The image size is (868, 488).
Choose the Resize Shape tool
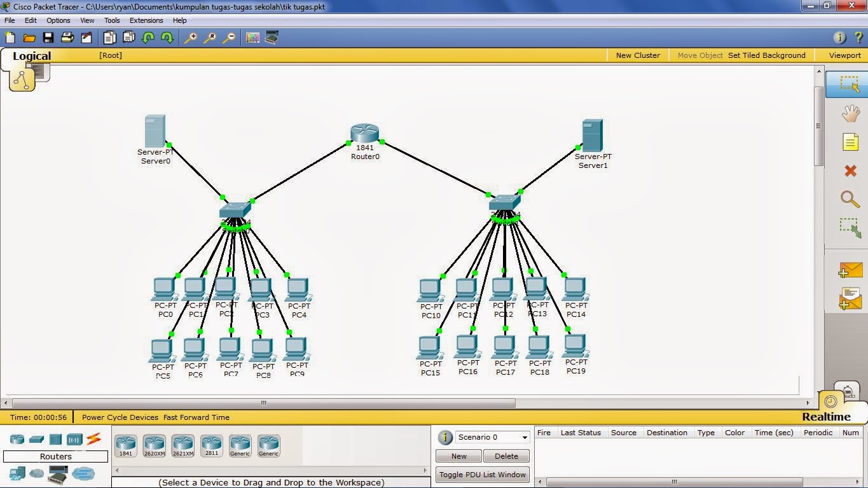[x=850, y=228]
